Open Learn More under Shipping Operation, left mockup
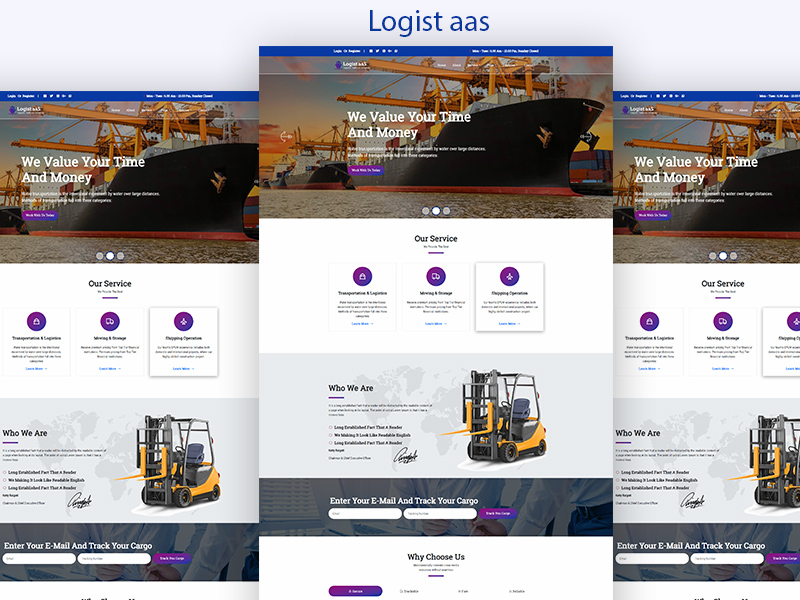The width and height of the screenshot is (800, 600). [x=184, y=368]
